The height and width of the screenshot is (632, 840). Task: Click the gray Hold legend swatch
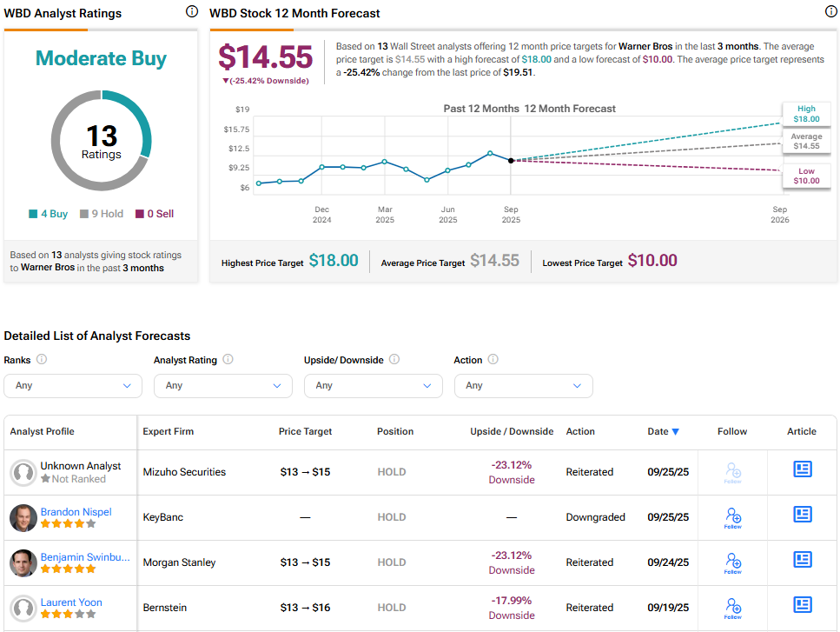[84, 214]
